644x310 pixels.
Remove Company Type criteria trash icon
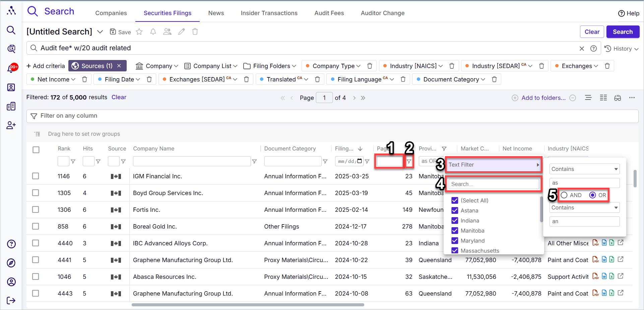(370, 66)
